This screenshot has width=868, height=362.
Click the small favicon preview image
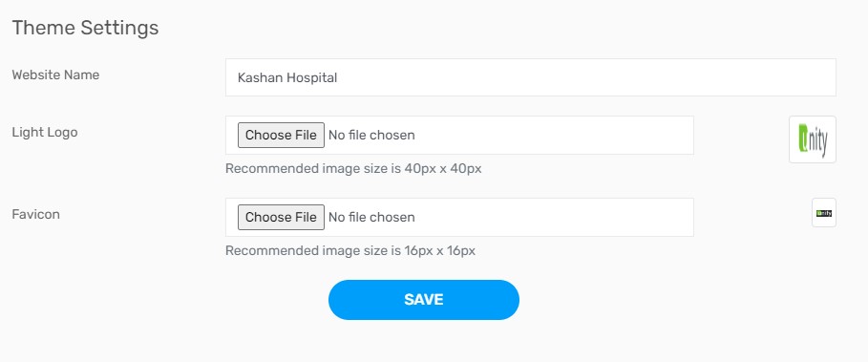[824, 213]
